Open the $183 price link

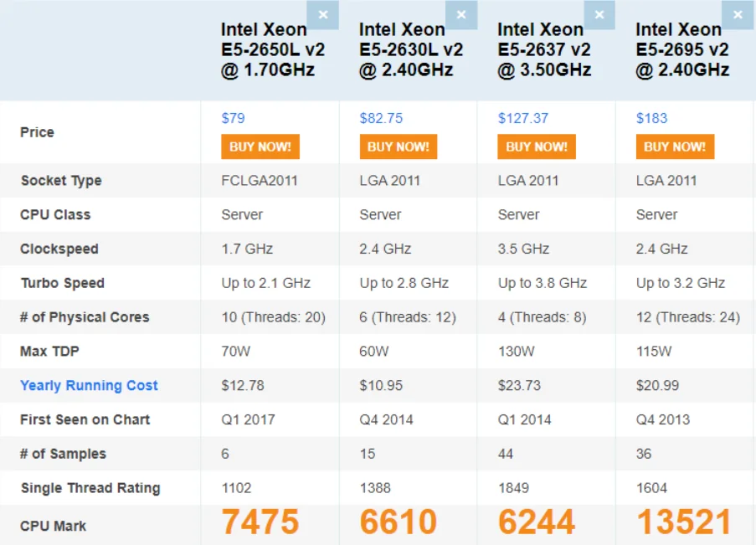(x=651, y=118)
